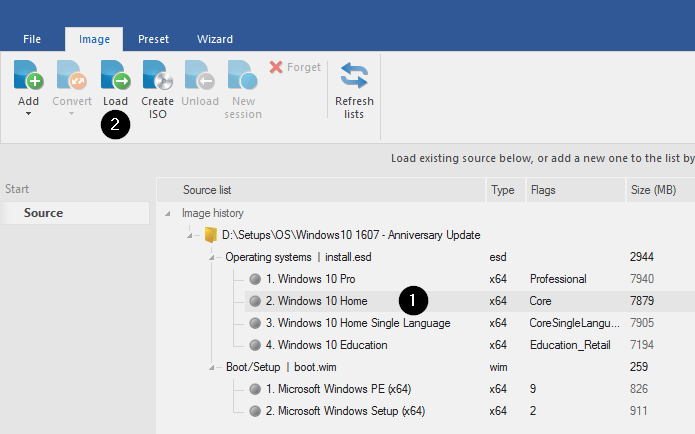695x434 pixels.
Task: Click the Create ISO icon
Action: [157, 75]
